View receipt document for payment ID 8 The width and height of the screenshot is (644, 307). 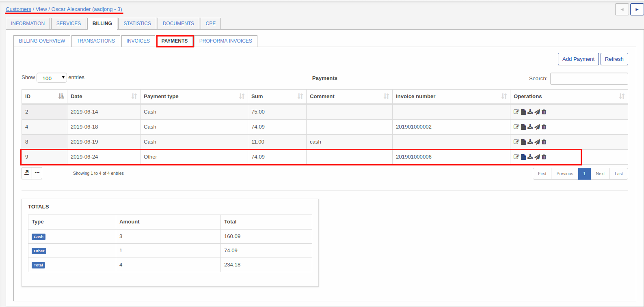pyautogui.click(x=523, y=142)
